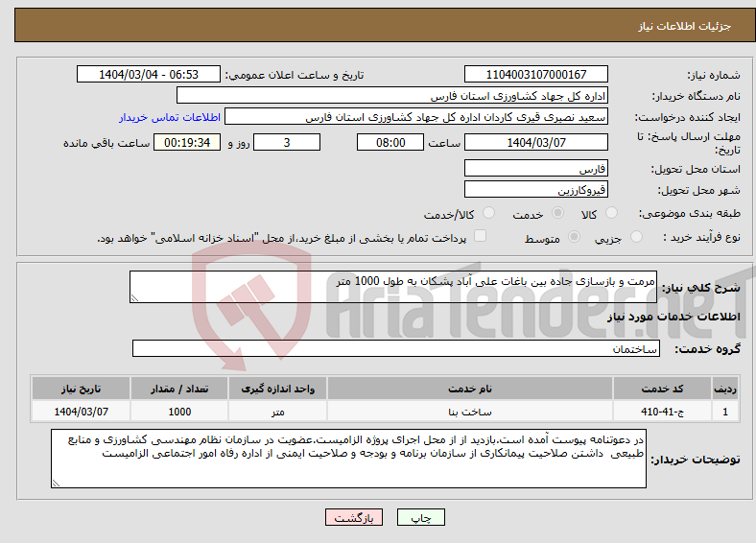Click the table date cell 1404/03/07
756x543 pixels.
click(81, 412)
